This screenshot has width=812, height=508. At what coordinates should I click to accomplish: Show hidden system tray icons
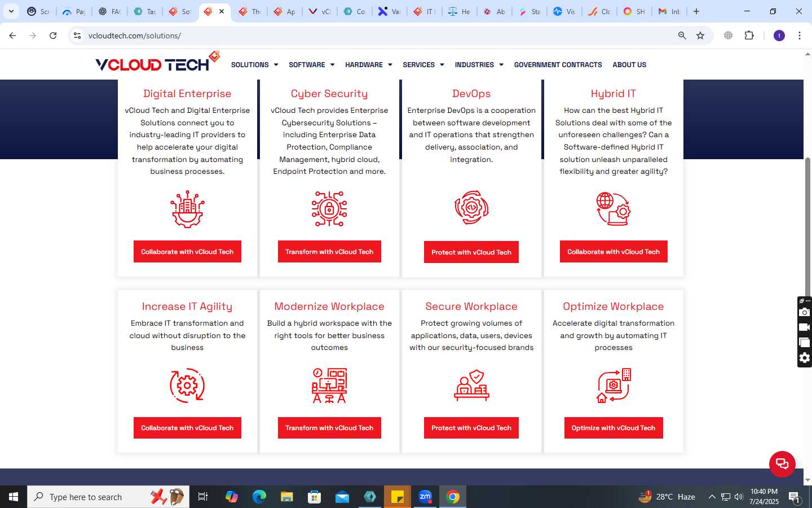[712, 497]
